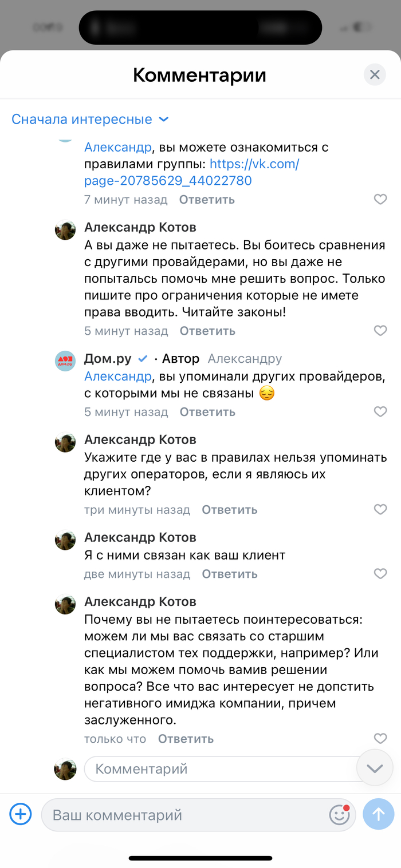The image size is (401, 868).
Task: Tap the Александр mention in the Дом.ру reply
Action: 118,376
